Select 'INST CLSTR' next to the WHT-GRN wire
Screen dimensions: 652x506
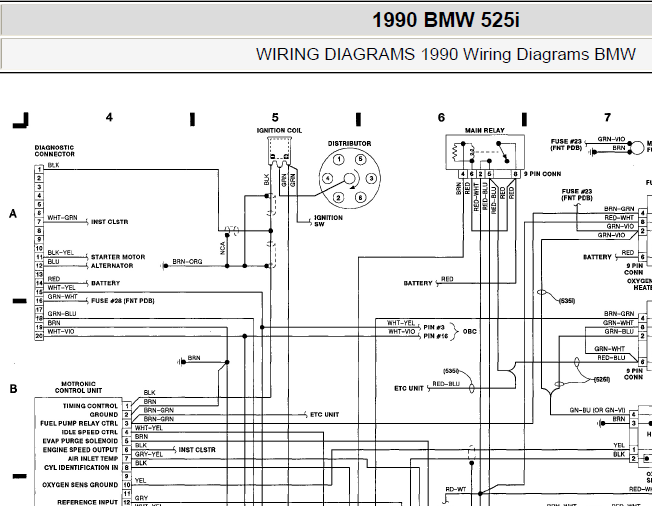tap(109, 222)
